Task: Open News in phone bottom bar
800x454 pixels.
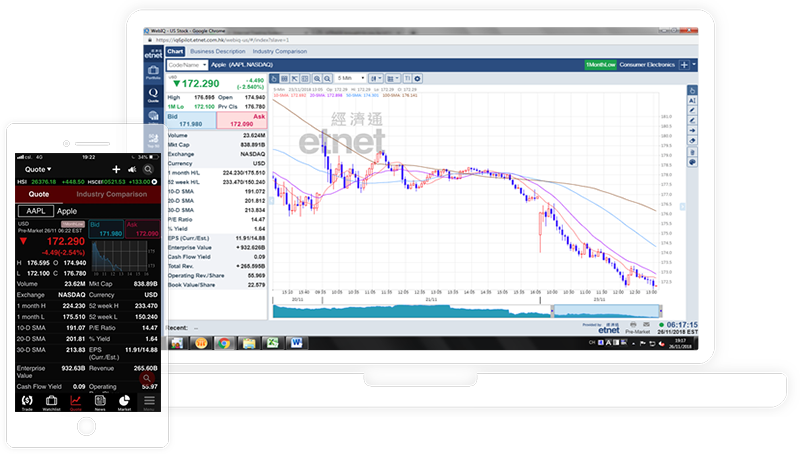Action: (100, 402)
